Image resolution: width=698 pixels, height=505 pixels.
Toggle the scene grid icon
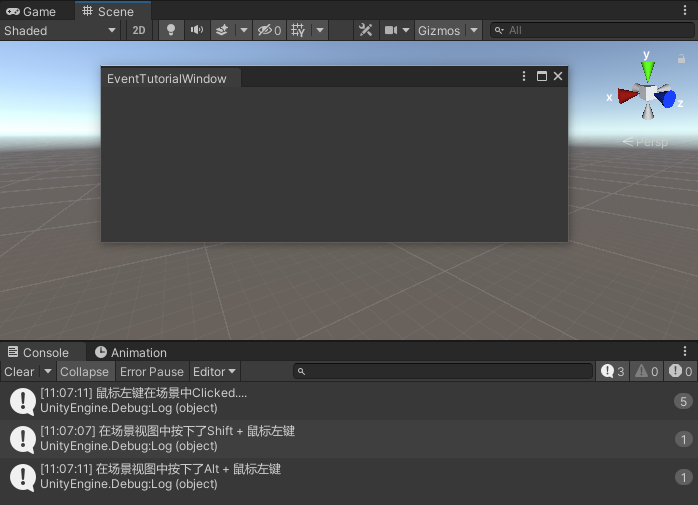pyautogui.click(x=298, y=30)
